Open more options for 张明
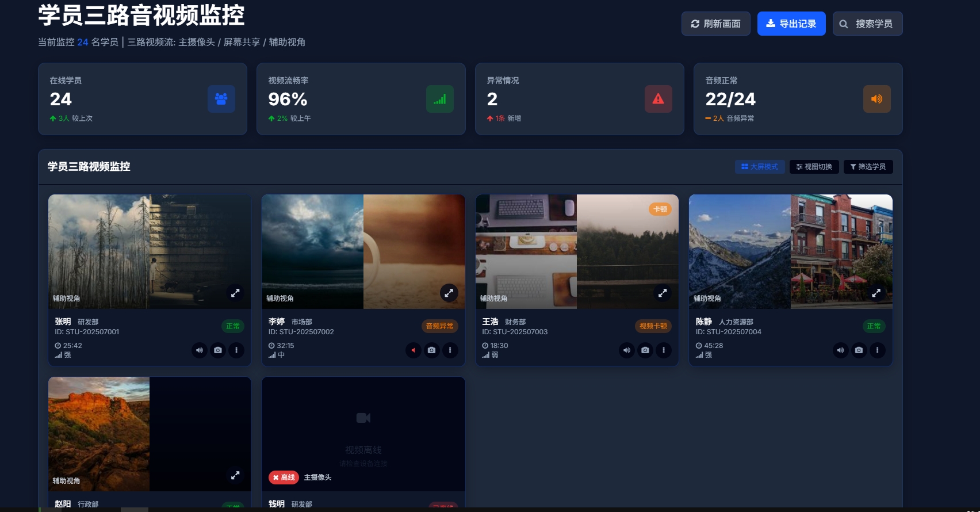980x512 pixels. [x=236, y=350]
